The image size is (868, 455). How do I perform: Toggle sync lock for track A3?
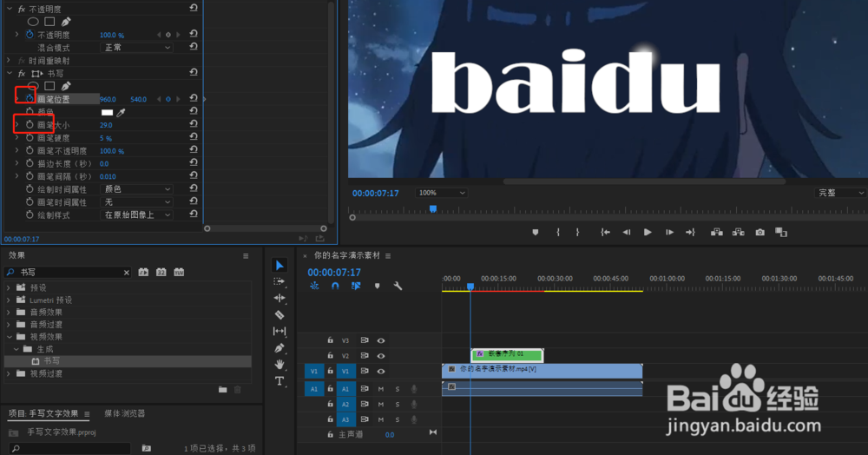365,419
